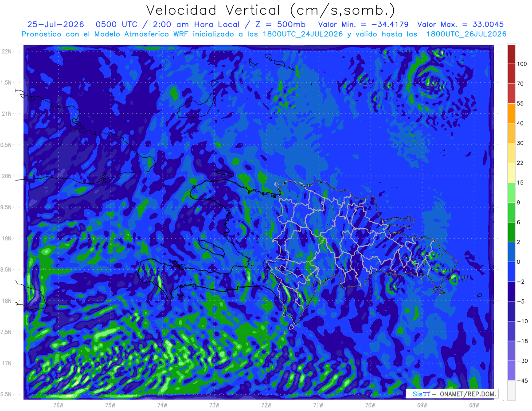
Task: Click the "22N" latitude label
Action: 6,51
